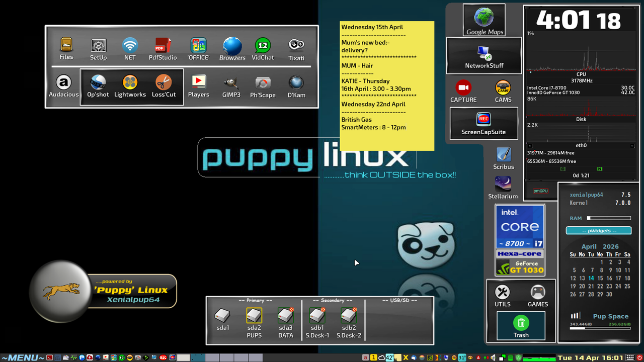The image size is (644, 362).
Task: Switch to second virtual desktop in pager
Action: pyautogui.click(x=212, y=357)
